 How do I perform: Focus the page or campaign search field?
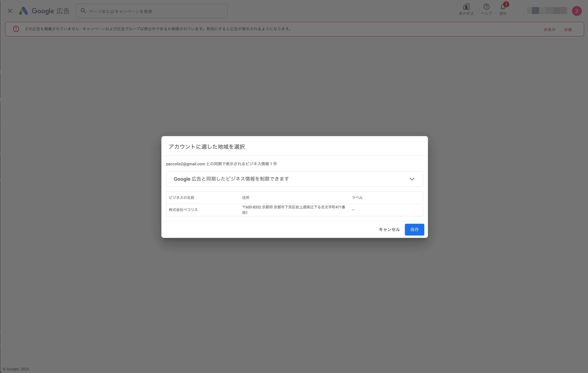pyautogui.click(x=156, y=11)
